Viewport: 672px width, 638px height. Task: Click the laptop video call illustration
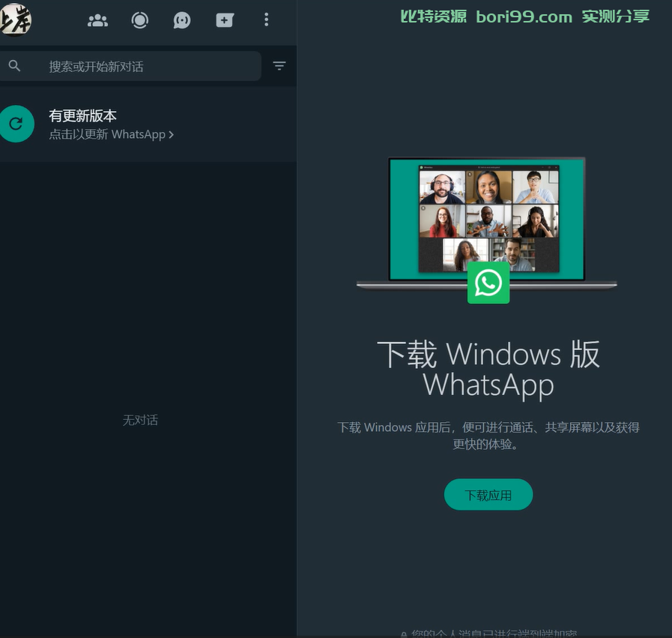pyautogui.click(x=487, y=224)
